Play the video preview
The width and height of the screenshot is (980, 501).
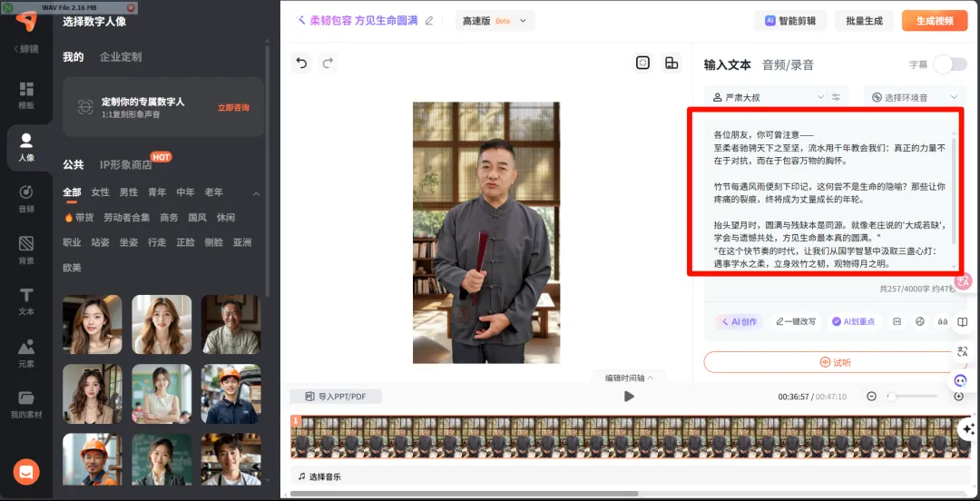tap(629, 396)
